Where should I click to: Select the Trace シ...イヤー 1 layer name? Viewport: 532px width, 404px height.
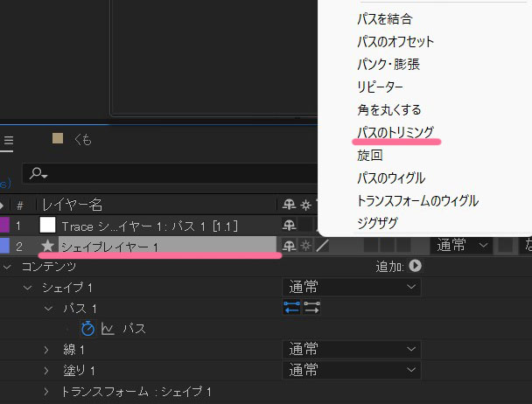click(150, 226)
